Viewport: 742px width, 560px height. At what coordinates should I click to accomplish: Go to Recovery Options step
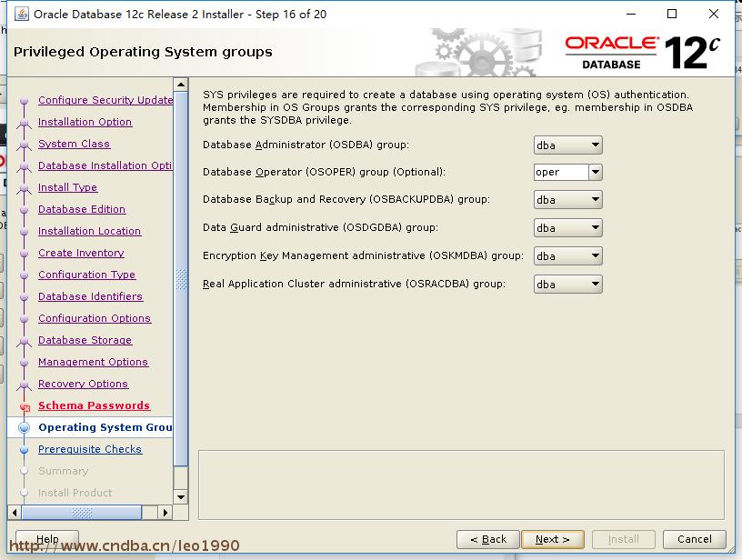pos(83,384)
